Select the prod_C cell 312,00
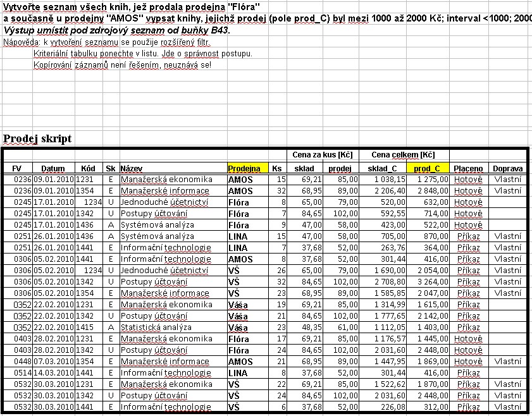 (x=428, y=407)
